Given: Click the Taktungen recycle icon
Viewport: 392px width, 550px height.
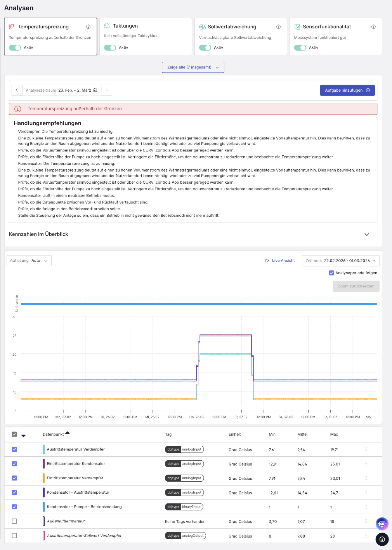Looking at the screenshot, I should pos(107,26).
